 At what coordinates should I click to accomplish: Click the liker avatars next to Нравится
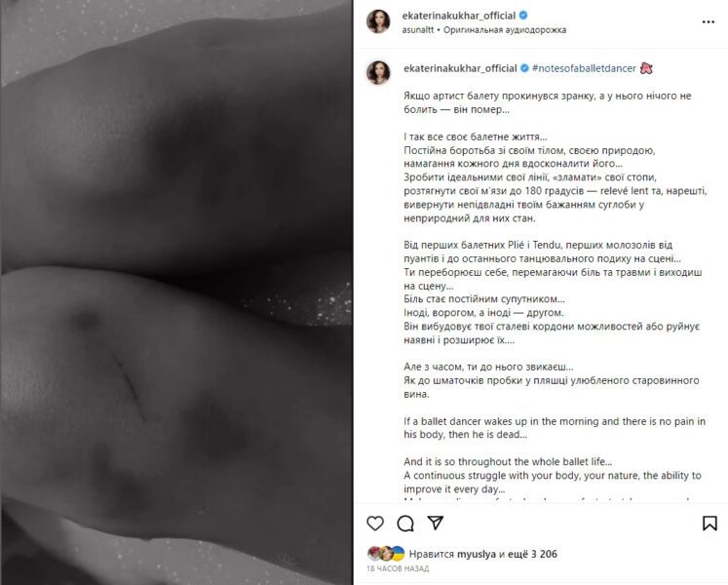tap(386, 554)
